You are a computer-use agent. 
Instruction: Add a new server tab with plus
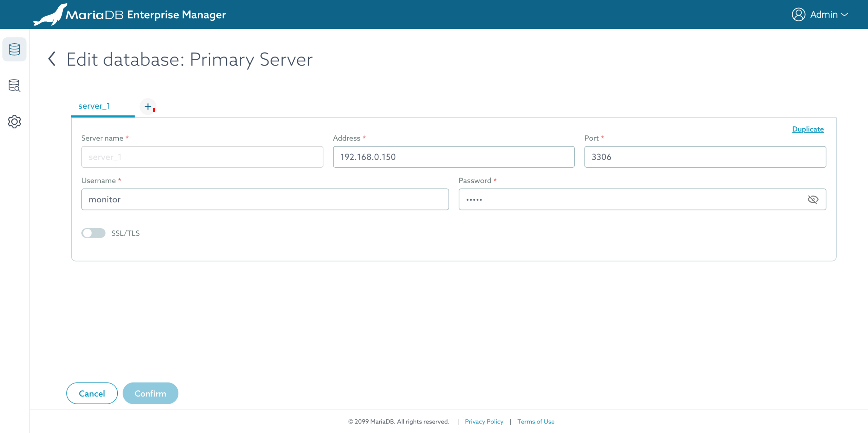pyautogui.click(x=148, y=106)
